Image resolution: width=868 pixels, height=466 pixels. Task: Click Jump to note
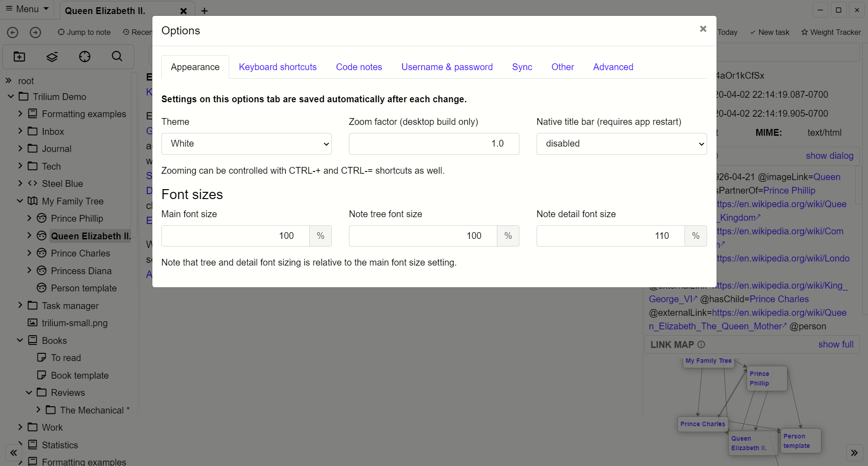click(x=84, y=32)
